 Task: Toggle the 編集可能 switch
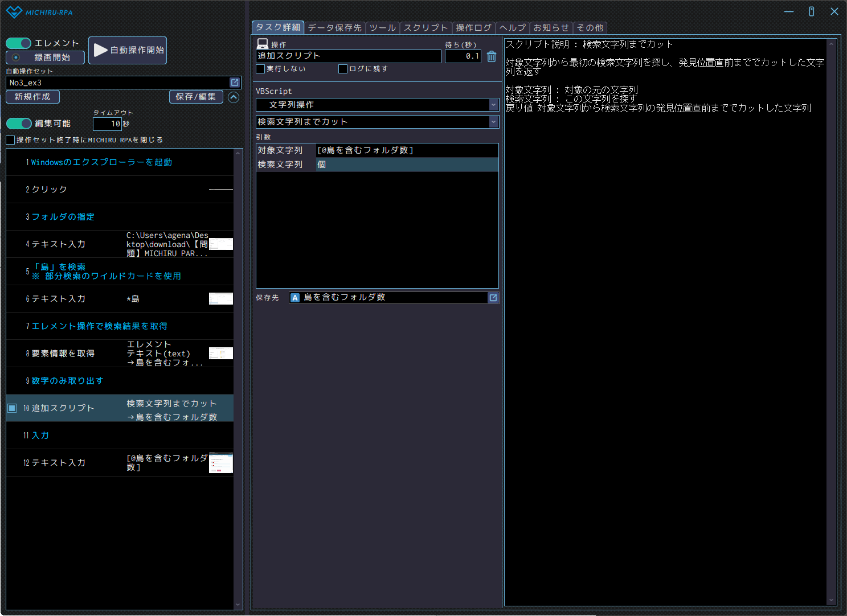point(19,124)
